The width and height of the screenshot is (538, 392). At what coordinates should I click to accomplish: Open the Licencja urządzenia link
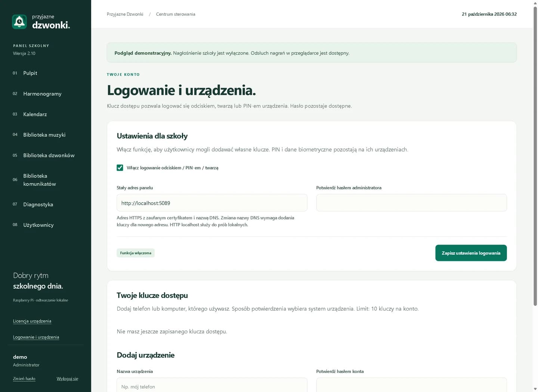32,321
